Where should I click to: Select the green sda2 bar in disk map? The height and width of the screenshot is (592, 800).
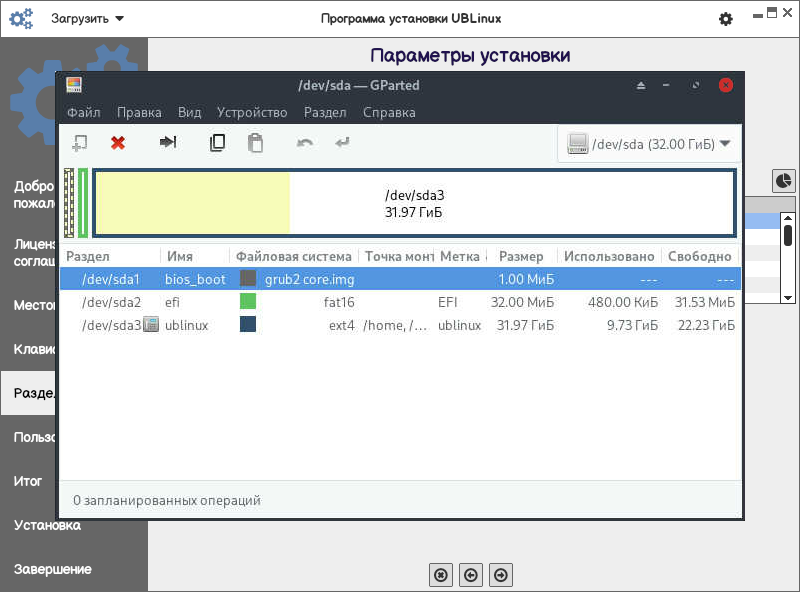[x=83, y=203]
